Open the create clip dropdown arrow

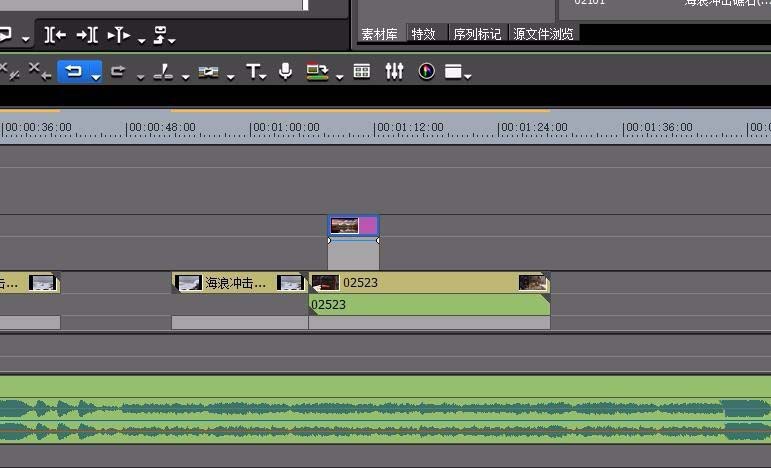340,77
